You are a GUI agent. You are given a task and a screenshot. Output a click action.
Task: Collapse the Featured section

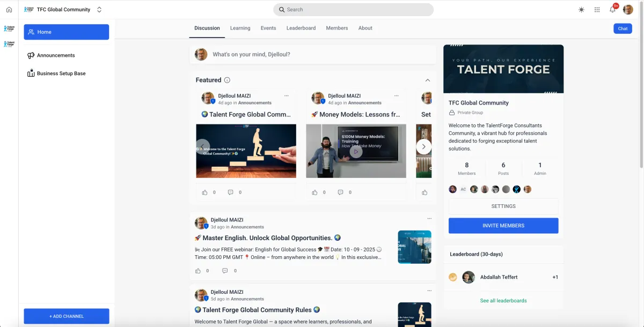428,80
